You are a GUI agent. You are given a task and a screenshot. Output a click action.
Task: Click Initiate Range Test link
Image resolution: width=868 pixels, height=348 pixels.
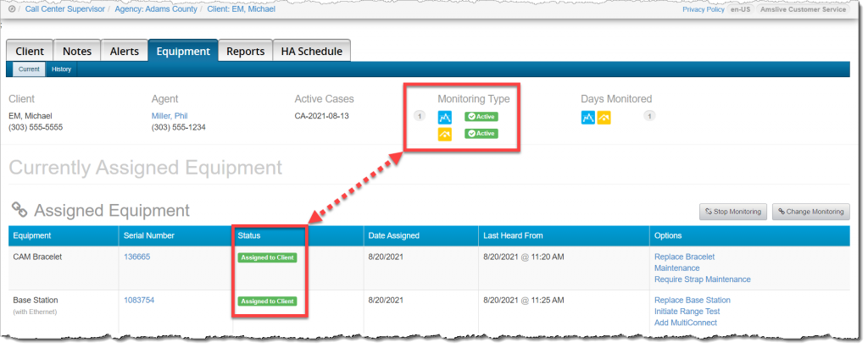[688, 312]
